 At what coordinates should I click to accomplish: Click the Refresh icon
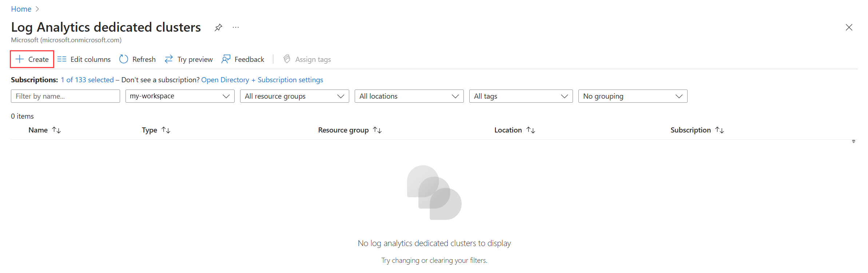[124, 59]
